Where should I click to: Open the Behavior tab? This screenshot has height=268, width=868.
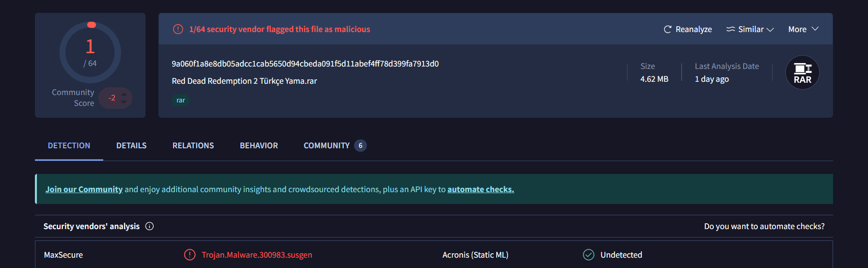point(259,146)
